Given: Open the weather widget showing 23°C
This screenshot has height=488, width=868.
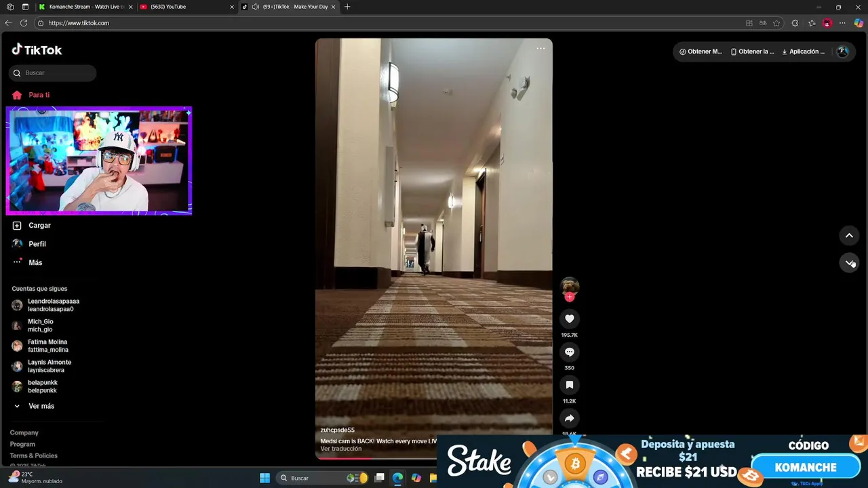Looking at the screenshot, I should (x=35, y=477).
